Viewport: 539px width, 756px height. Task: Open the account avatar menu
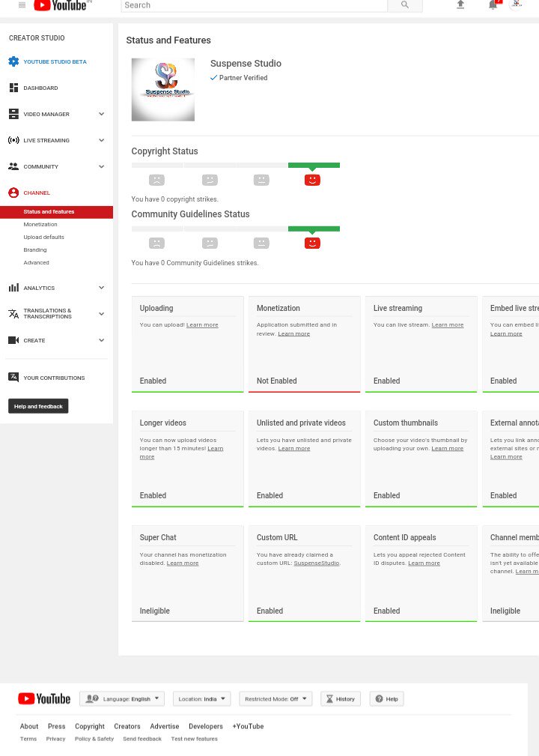(x=517, y=4)
